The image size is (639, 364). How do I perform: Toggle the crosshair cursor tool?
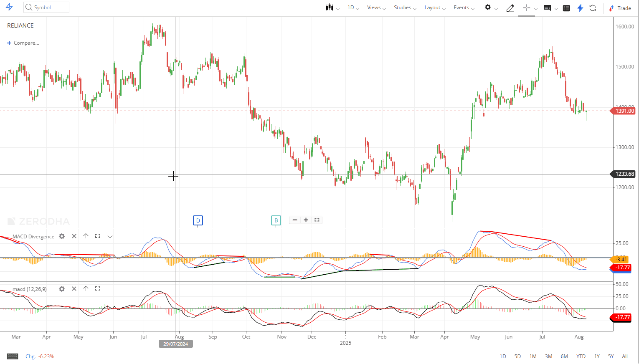pyautogui.click(x=526, y=8)
